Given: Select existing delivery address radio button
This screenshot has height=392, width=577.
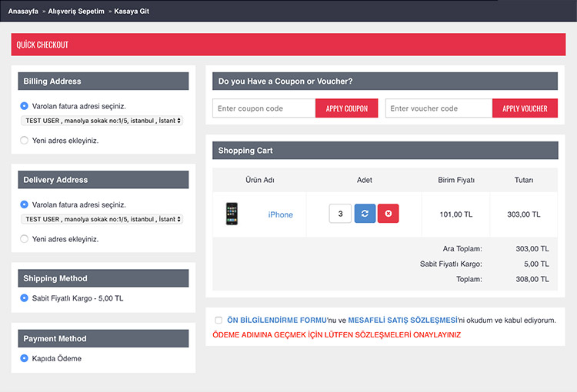Looking at the screenshot, I should click(25, 204).
